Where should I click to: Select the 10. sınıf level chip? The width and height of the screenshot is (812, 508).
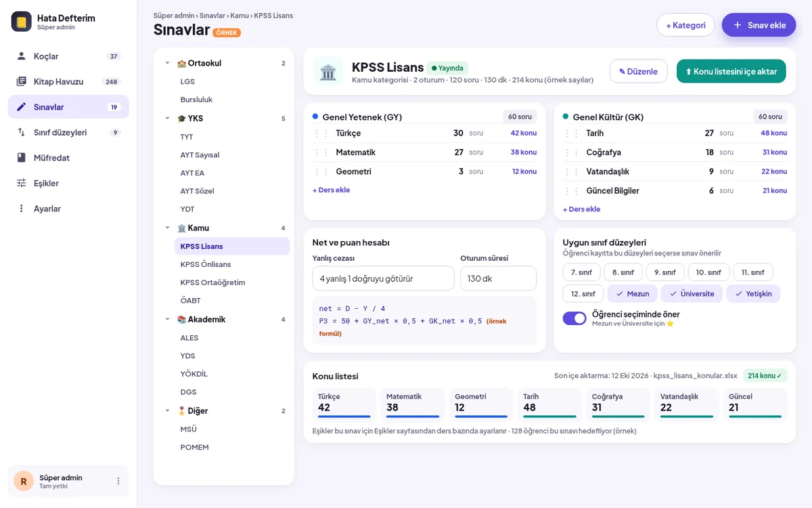[708, 272]
